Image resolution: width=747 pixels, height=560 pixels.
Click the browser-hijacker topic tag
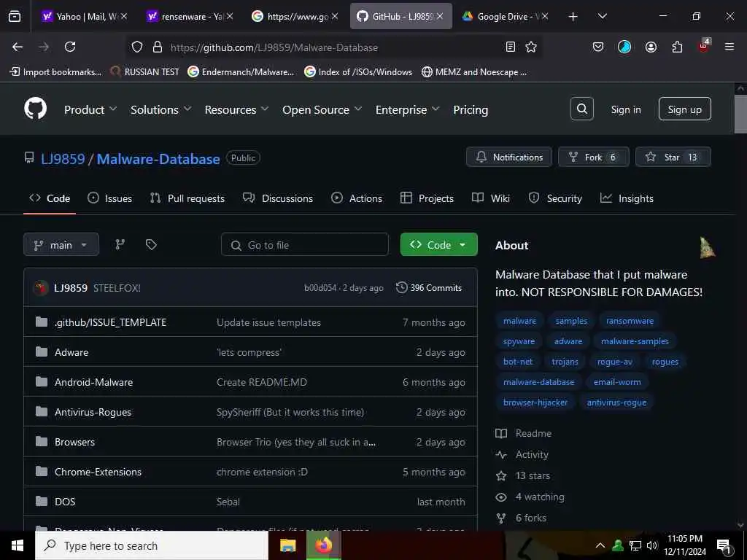[535, 402]
